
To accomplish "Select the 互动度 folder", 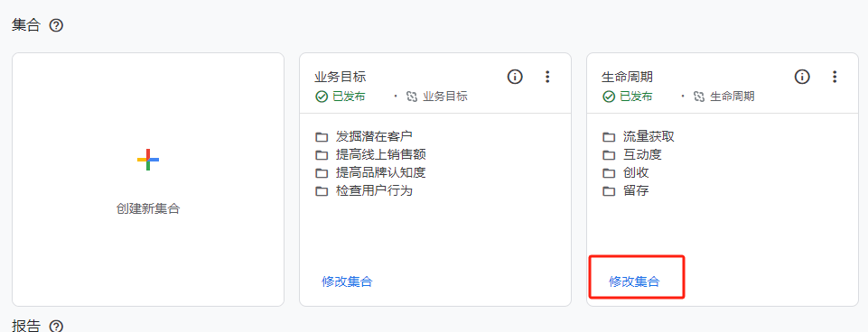I will point(631,154).
